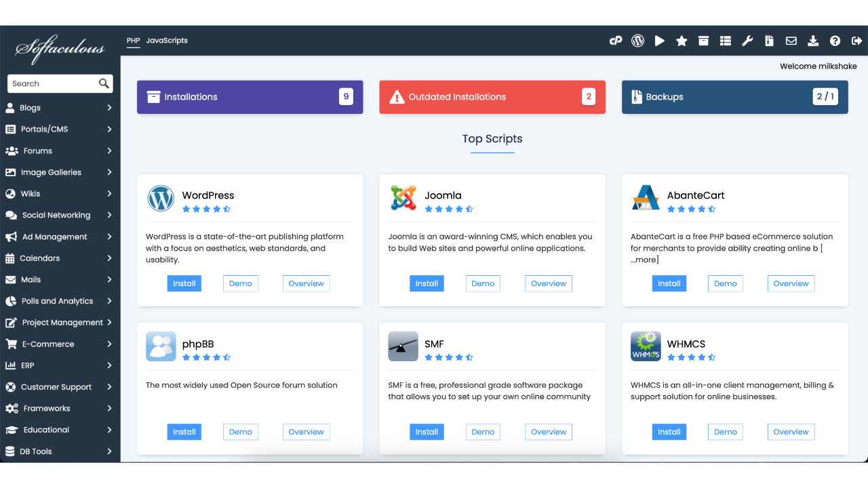Open the help question mark icon

pyautogui.click(x=835, y=41)
